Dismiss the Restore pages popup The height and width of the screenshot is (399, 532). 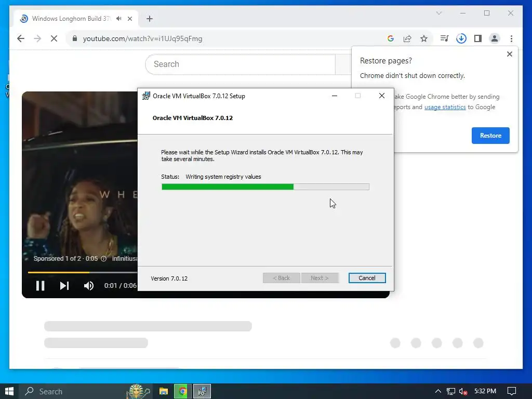pos(509,54)
